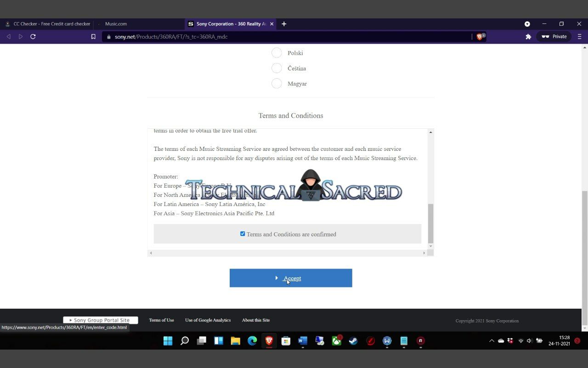The height and width of the screenshot is (368, 588).
Task: View site info via the lock icon
Action: pos(109,36)
